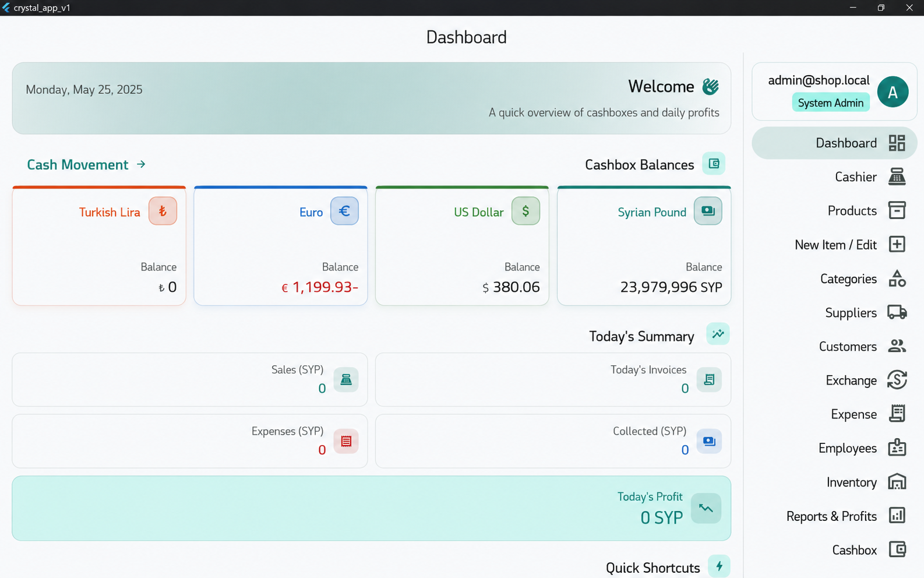Click the Cashier register icon
Viewport: 924px width, 578px height.
[x=897, y=177]
